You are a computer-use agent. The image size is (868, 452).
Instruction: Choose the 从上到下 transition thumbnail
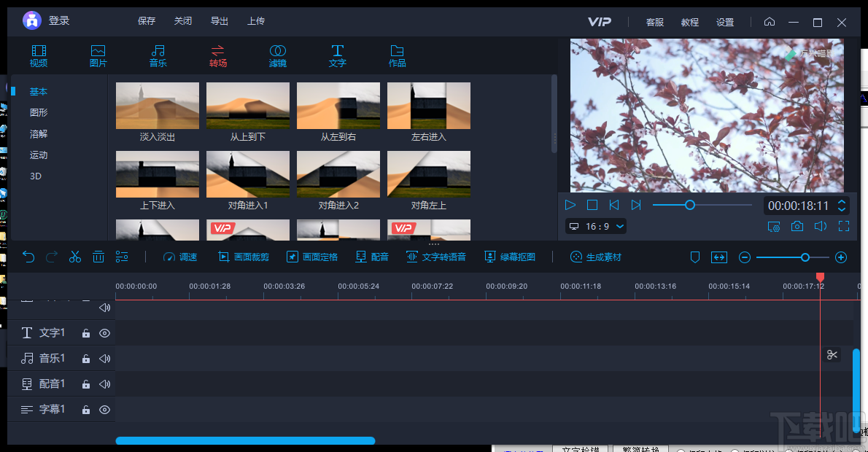(x=248, y=106)
